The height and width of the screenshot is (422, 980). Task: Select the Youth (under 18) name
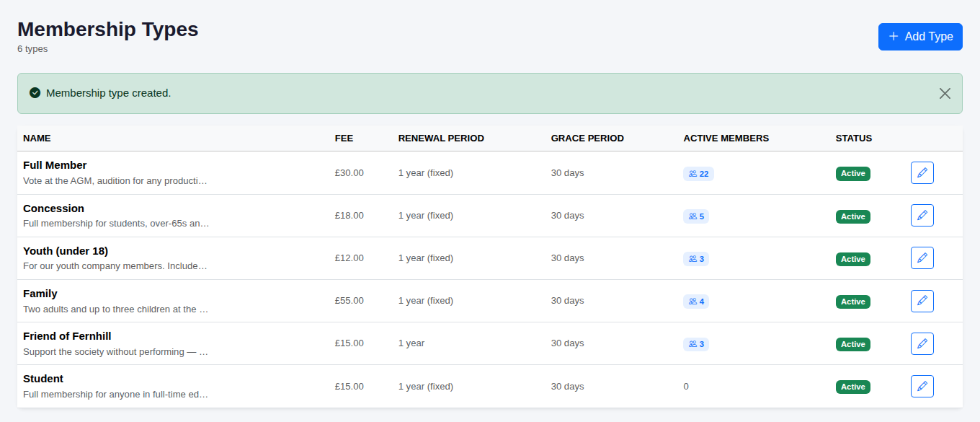(66, 251)
